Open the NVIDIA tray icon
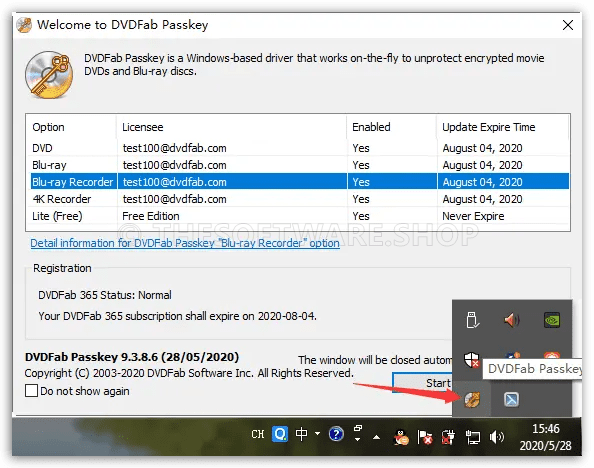 [x=552, y=320]
